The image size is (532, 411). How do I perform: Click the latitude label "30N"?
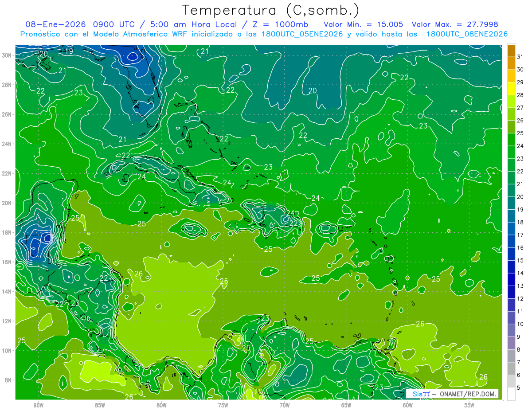[x=7, y=55]
